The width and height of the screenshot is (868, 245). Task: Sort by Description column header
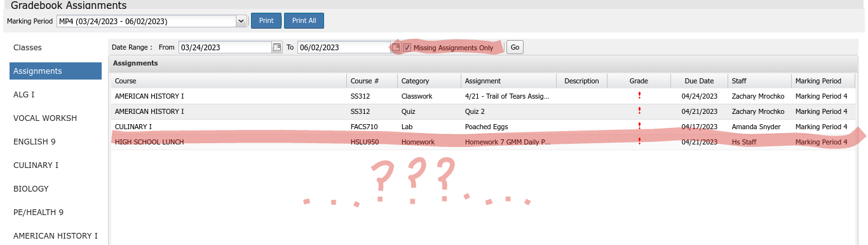click(582, 81)
